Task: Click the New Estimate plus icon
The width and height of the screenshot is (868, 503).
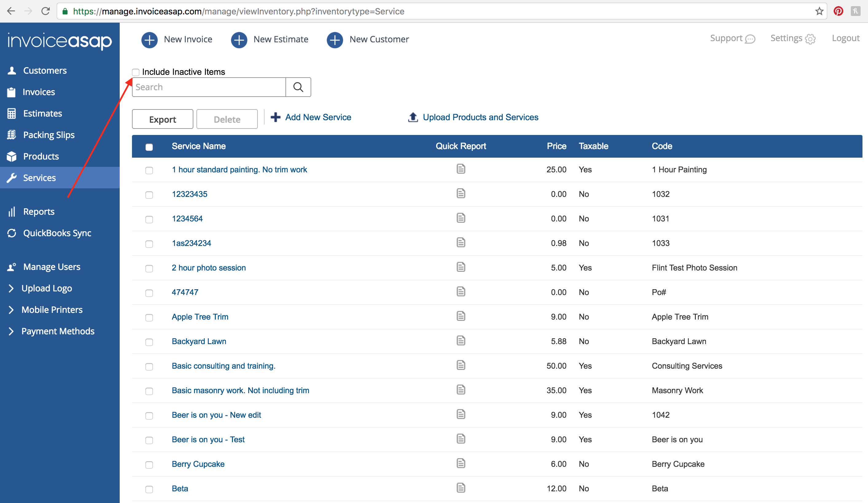Action: coord(239,40)
